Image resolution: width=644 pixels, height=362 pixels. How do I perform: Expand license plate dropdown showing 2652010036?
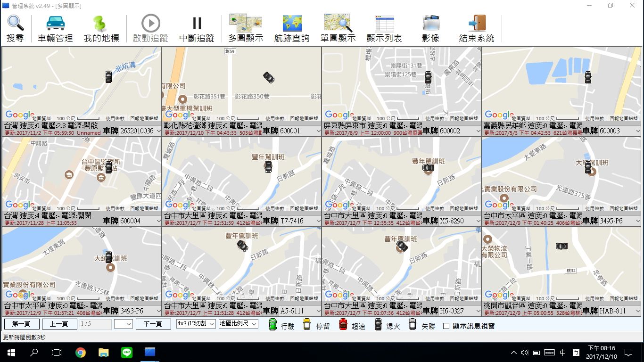[158, 131]
